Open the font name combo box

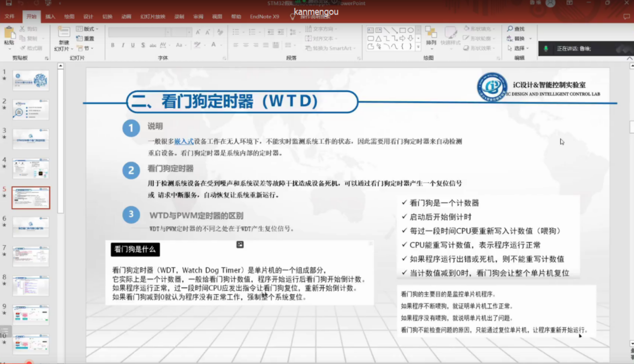click(137, 32)
